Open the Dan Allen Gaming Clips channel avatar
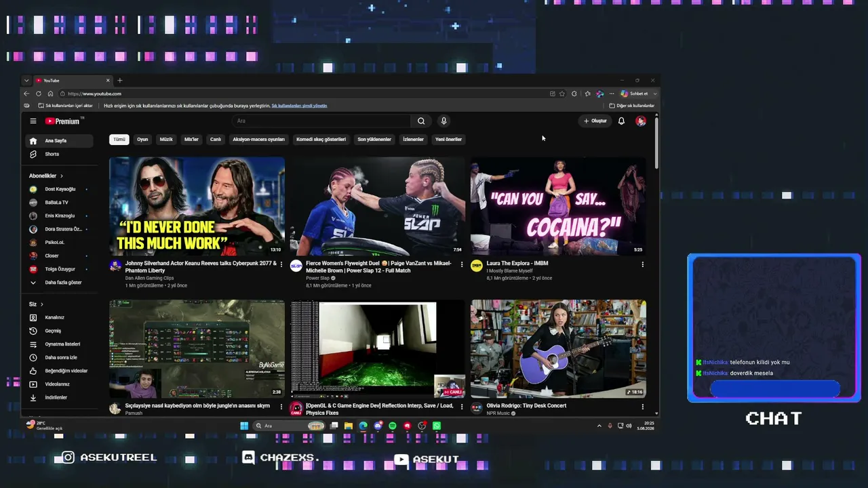The width and height of the screenshot is (868, 488). click(115, 266)
